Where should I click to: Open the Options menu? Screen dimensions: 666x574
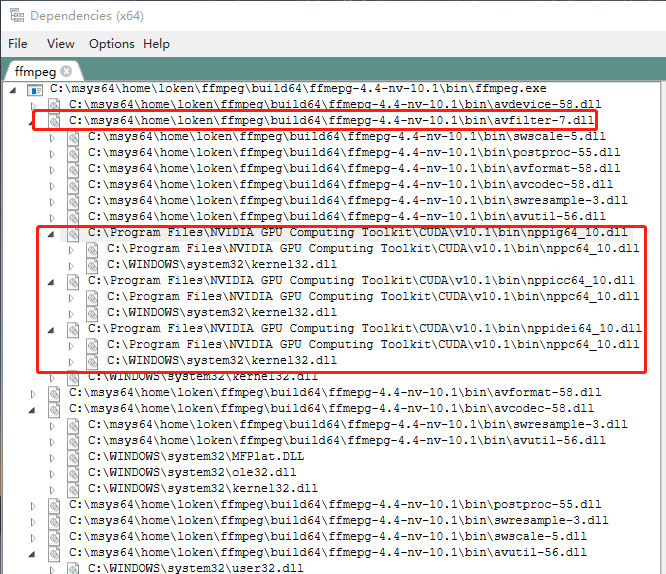[x=111, y=44]
